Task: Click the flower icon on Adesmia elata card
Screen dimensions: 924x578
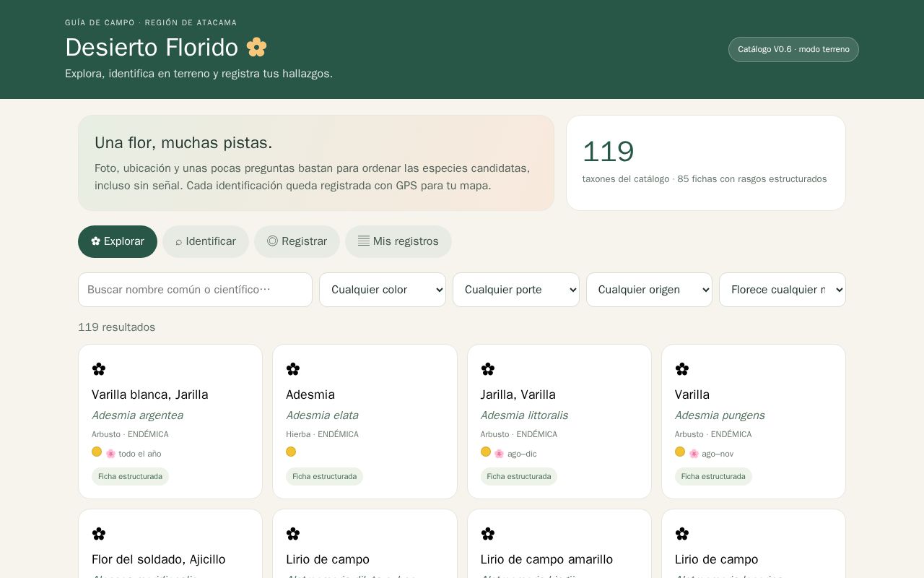Action: click(293, 369)
